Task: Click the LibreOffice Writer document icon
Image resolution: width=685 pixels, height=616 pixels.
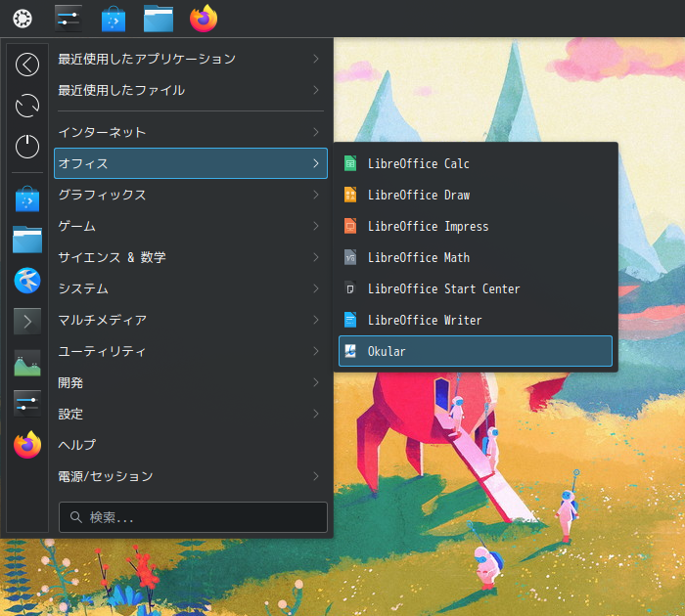Action: click(x=350, y=320)
